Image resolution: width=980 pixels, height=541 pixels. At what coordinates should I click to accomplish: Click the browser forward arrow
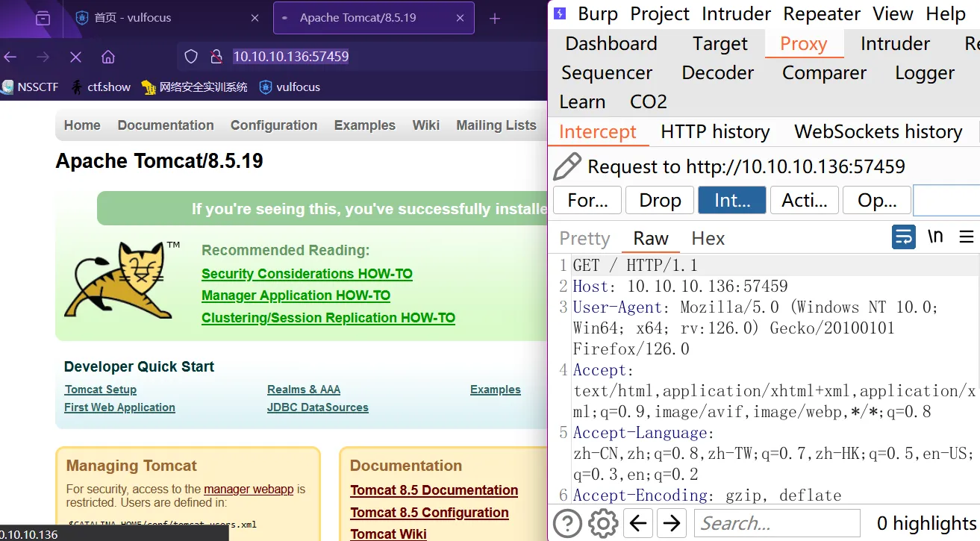pos(43,57)
